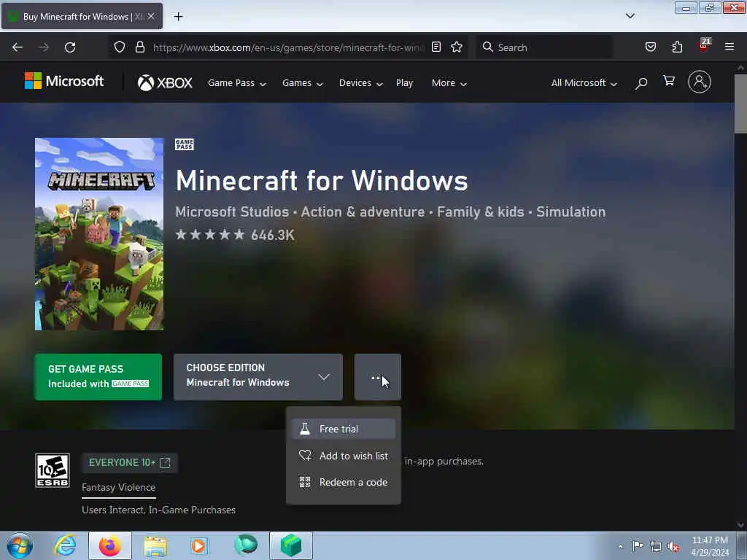Click the Firefox taskbar icon

(110, 545)
